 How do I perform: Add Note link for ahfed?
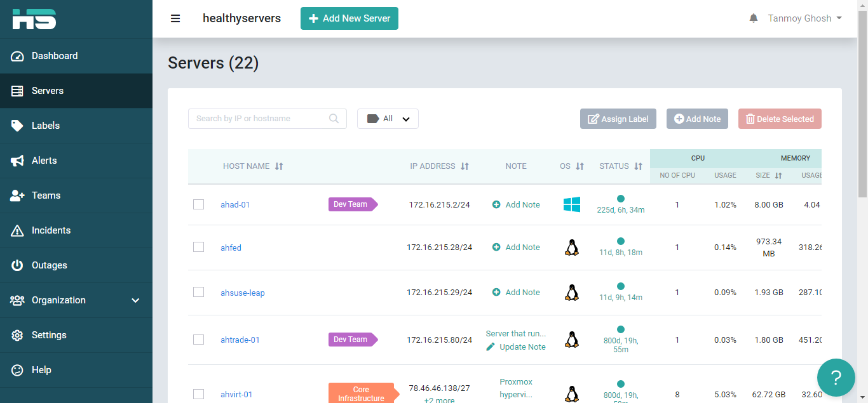pos(516,247)
